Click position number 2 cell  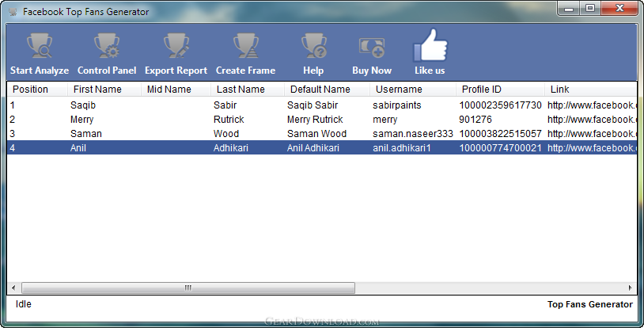point(13,120)
